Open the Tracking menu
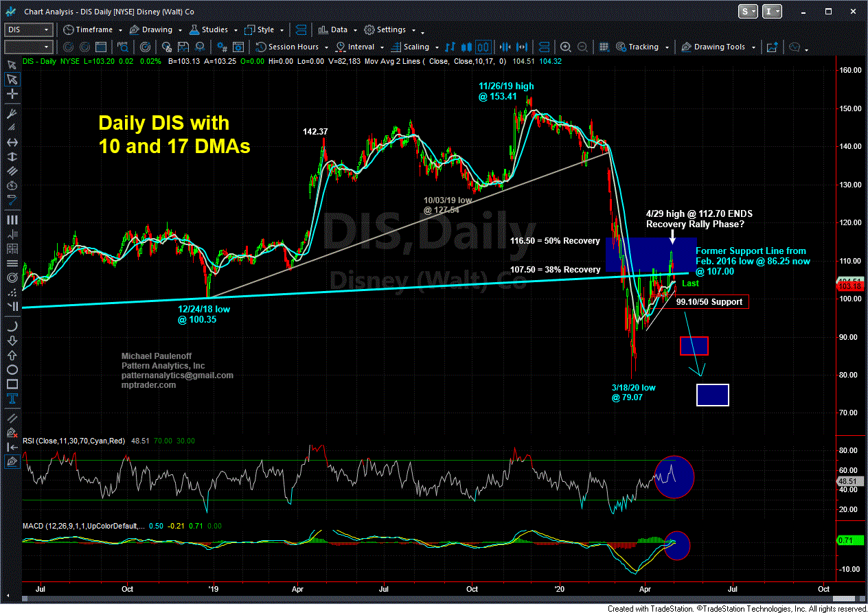Image resolution: width=868 pixels, height=613 pixels. [x=642, y=47]
